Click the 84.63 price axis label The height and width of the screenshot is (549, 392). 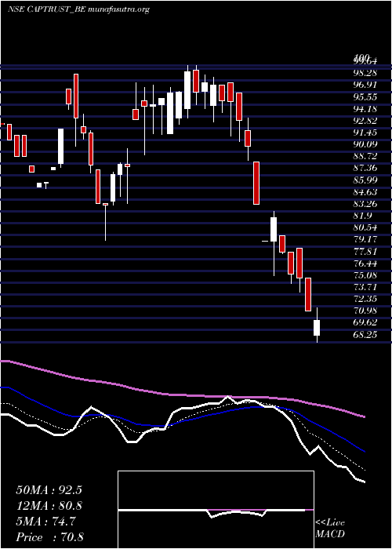365,192
